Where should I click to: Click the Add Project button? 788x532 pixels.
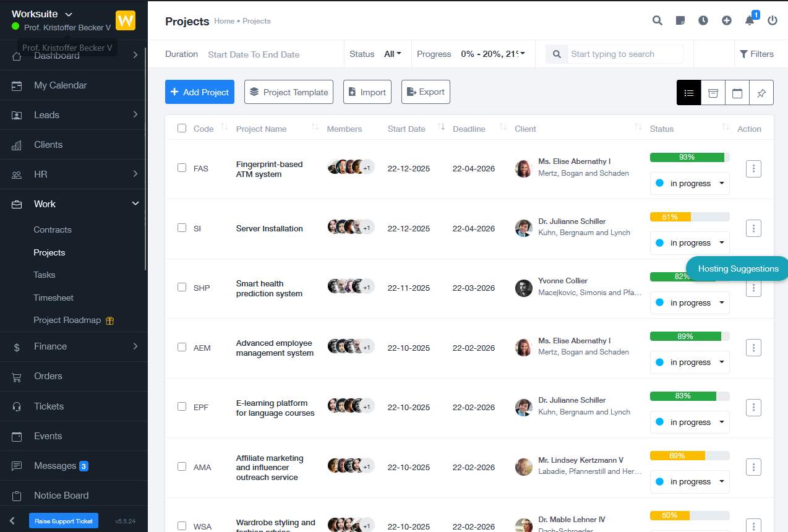[200, 92]
